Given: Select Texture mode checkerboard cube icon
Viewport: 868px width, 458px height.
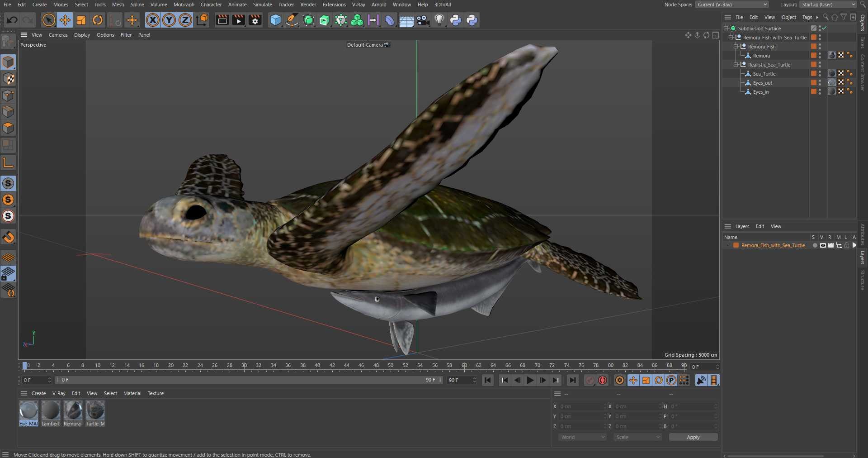Looking at the screenshot, I should (x=8, y=79).
